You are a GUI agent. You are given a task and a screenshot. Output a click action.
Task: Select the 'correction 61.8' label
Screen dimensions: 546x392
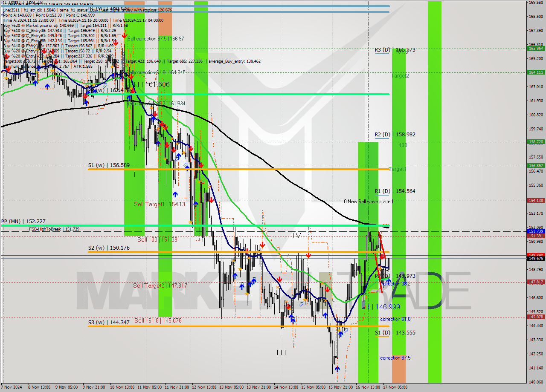(x=395, y=319)
